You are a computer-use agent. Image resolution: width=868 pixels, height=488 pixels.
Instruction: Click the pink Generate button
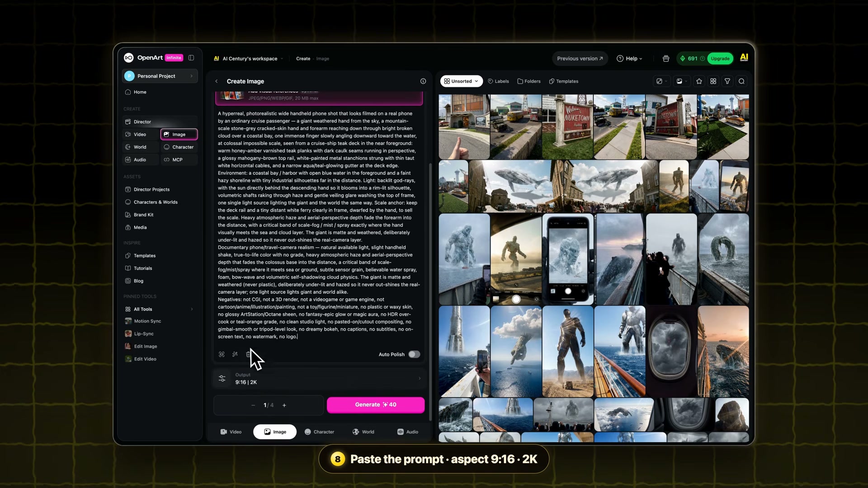(376, 405)
